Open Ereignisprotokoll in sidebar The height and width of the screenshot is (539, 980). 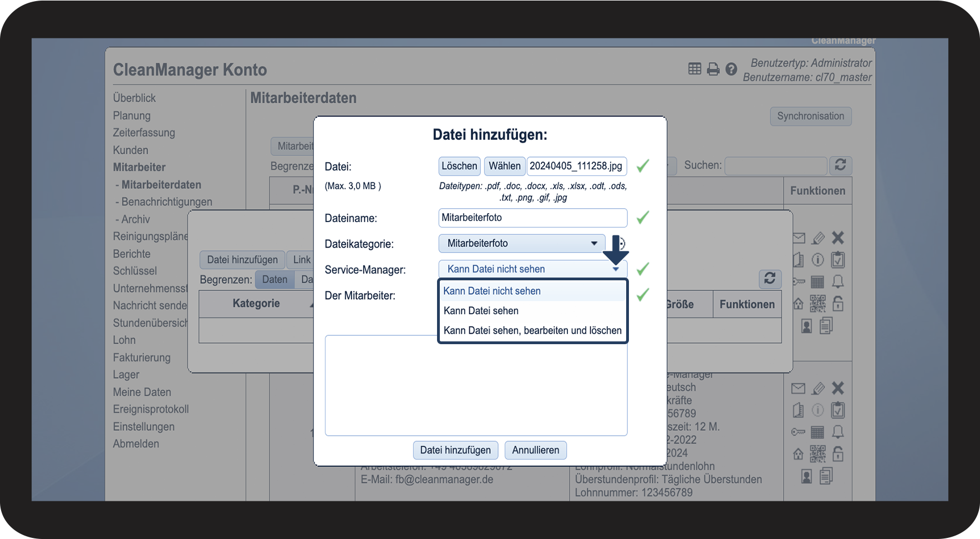[151, 409]
